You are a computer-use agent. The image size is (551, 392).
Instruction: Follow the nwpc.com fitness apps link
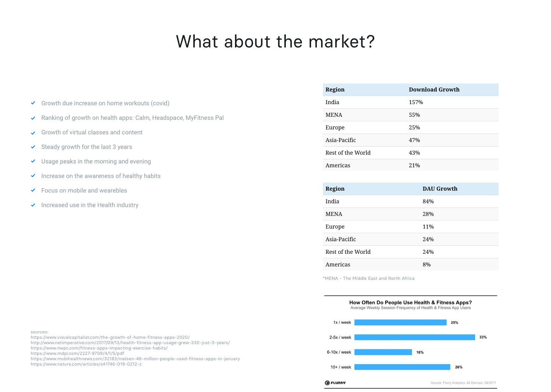click(x=99, y=348)
